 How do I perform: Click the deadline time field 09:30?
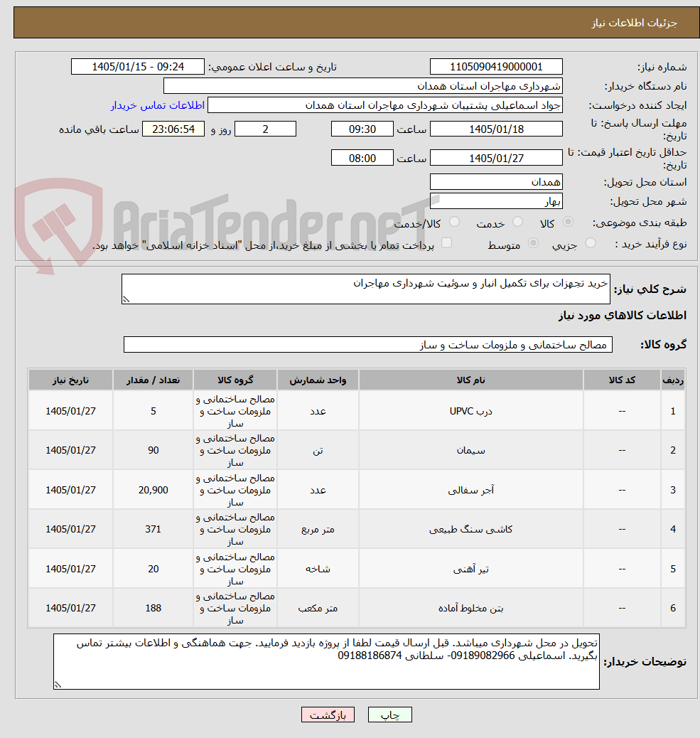click(x=362, y=129)
